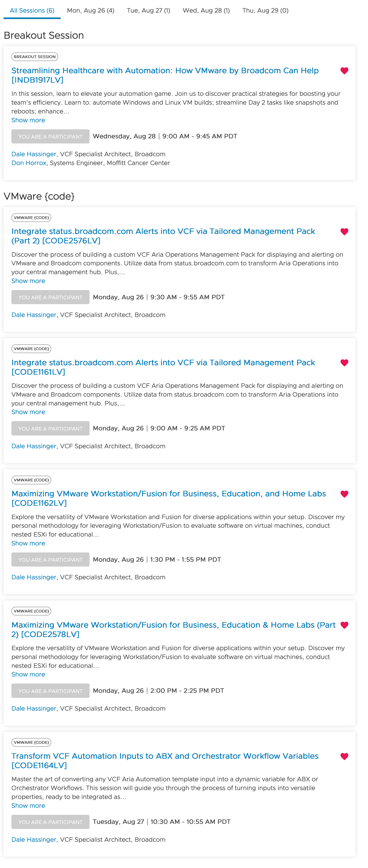Expand Show more under CODE2576LV description

pyautogui.click(x=28, y=281)
